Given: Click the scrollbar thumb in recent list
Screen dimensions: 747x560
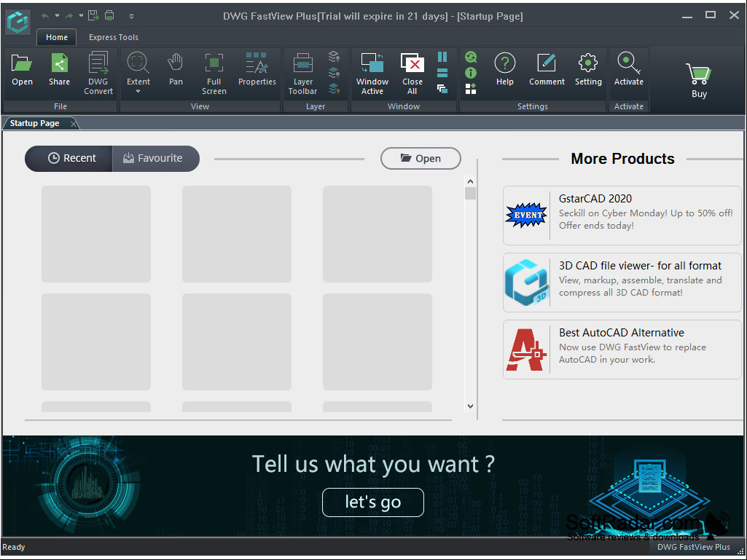Looking at the screenshot, I should 470,193.
